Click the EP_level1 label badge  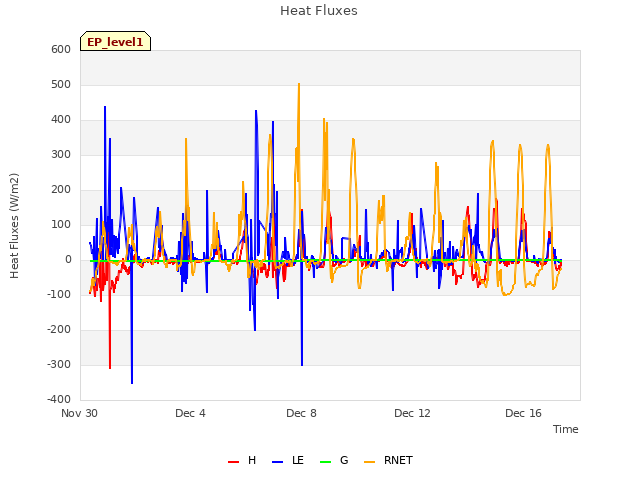(x=116, y=41)
